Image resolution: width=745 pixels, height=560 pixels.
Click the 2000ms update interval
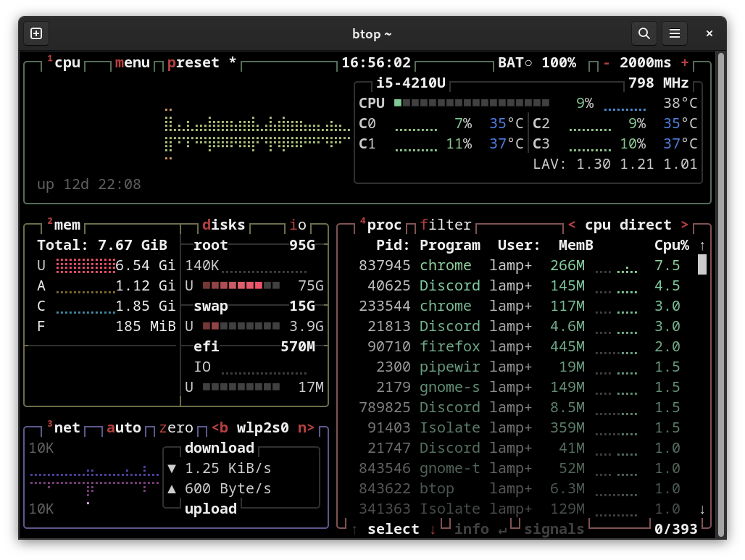645,63
